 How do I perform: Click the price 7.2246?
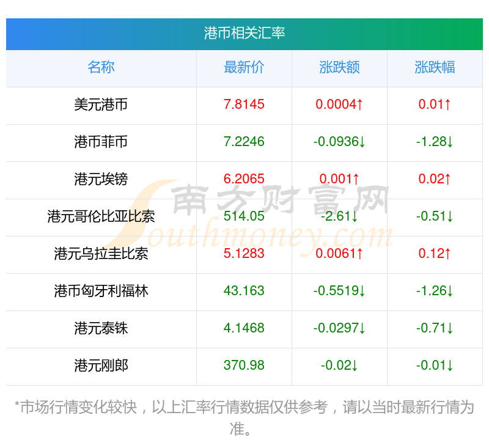[244, 142]
